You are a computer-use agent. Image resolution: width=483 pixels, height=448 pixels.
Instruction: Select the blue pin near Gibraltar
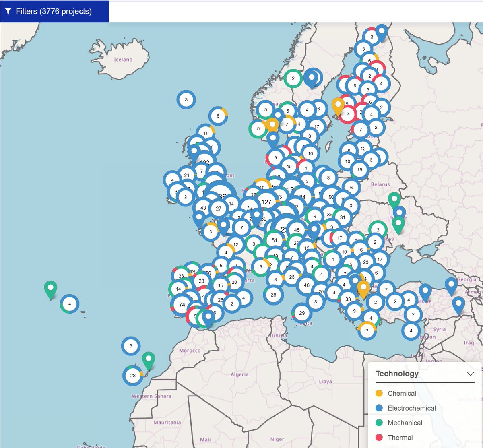208,318
